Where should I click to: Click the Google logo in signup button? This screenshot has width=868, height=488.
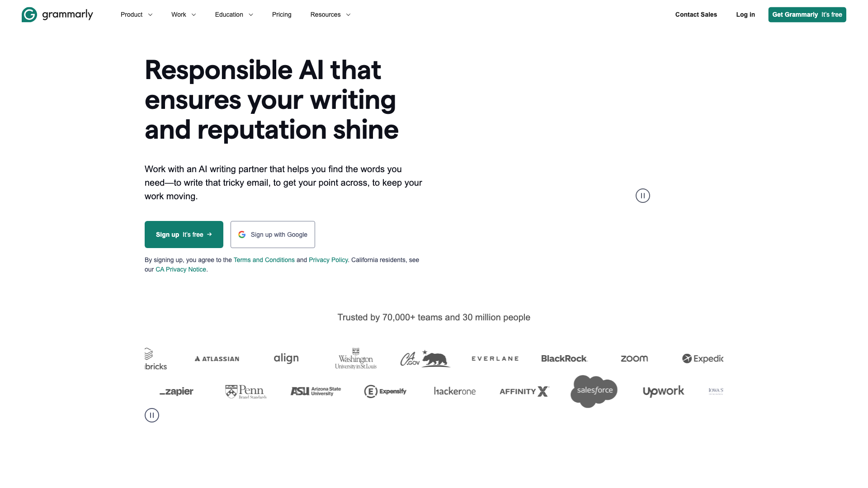point(242,234)
